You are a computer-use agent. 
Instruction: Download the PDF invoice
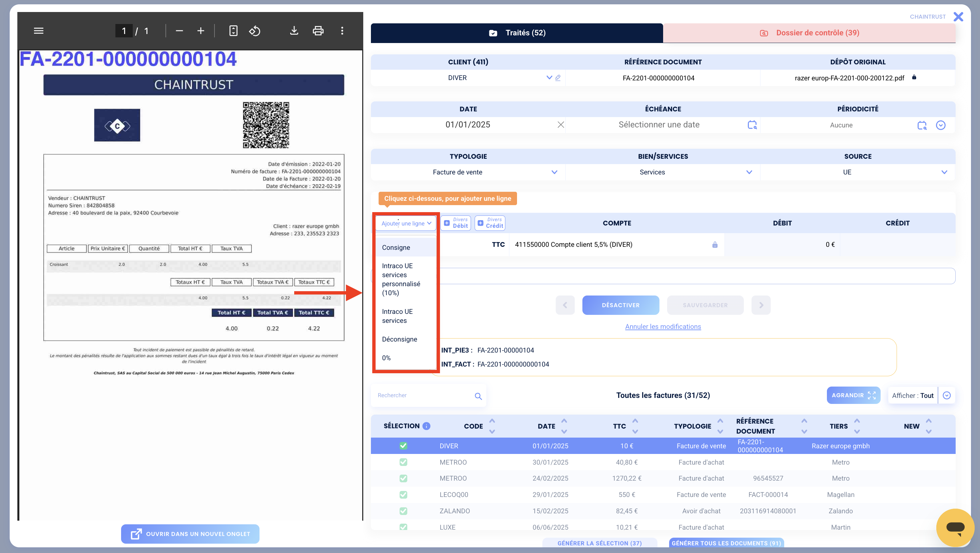click(294, 31)
